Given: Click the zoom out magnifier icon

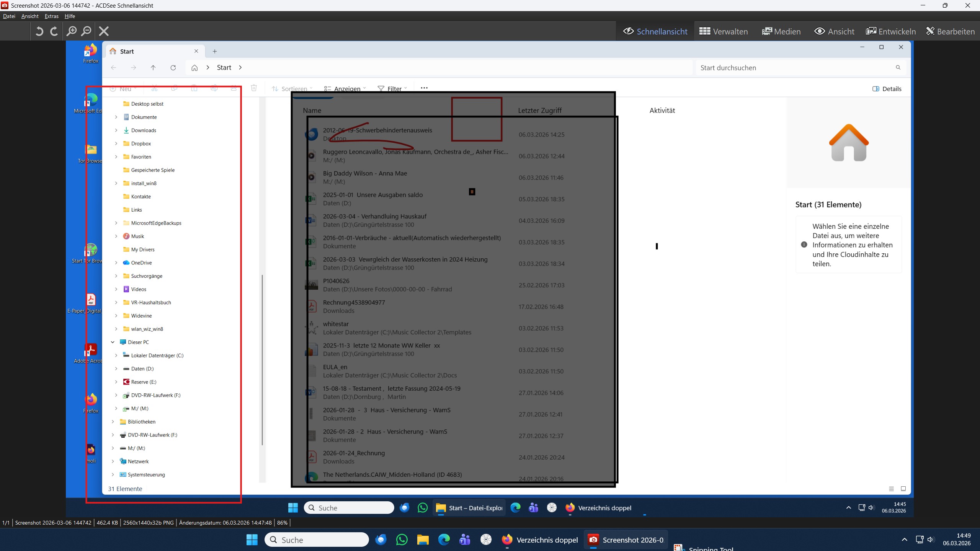Looking at the screenshot, I should click(x=87, y=31).
